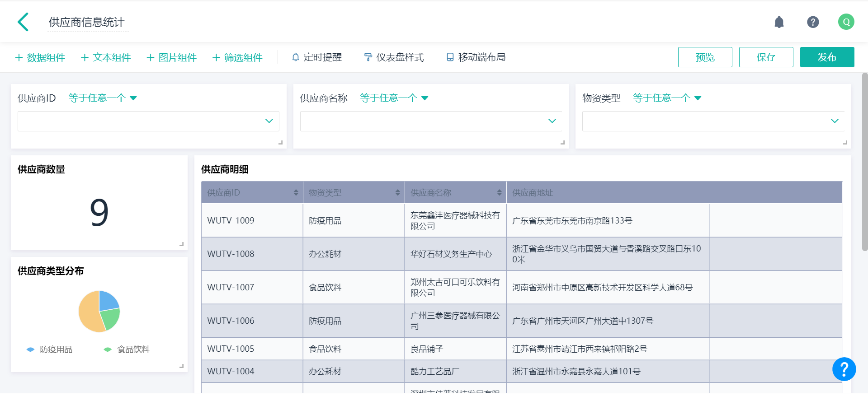Click the orange pie chart slice
Screen dimensions: 868x396
pyautogui.click(x=89, y=312)
